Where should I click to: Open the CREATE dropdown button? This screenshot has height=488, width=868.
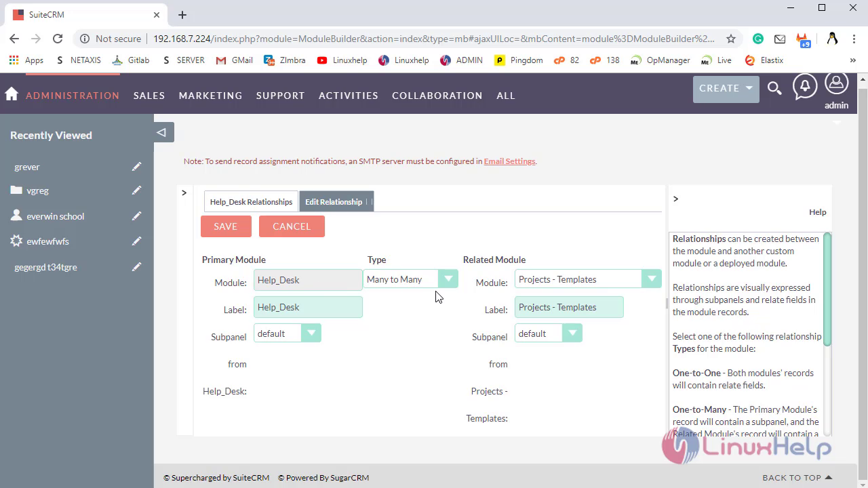coord(726,88)
